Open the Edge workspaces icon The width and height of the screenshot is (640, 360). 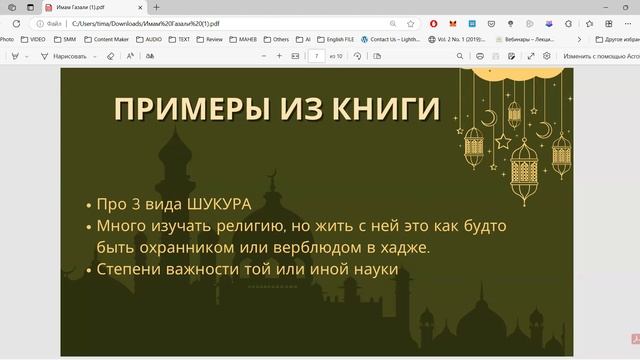coord(12,7)
